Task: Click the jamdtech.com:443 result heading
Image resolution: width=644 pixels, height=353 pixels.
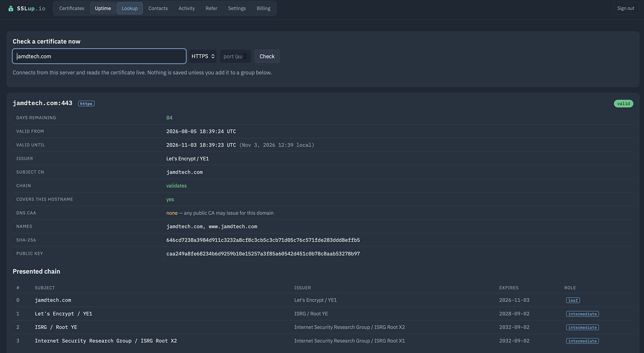Action: (42, 103)
